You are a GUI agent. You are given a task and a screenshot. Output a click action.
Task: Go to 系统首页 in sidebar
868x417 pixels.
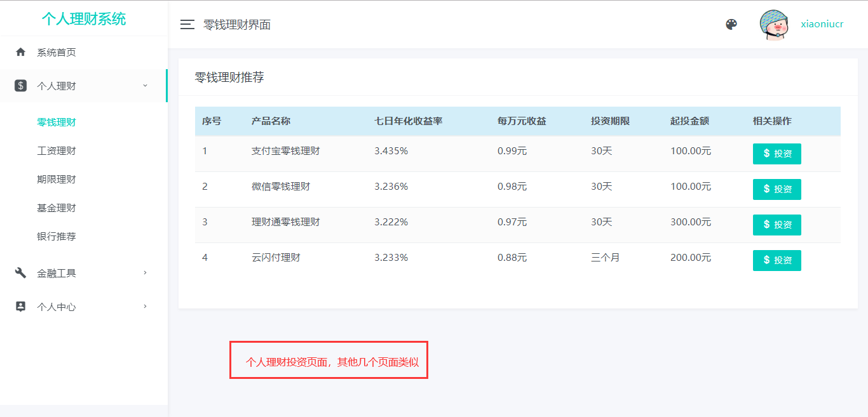(57, 53)
